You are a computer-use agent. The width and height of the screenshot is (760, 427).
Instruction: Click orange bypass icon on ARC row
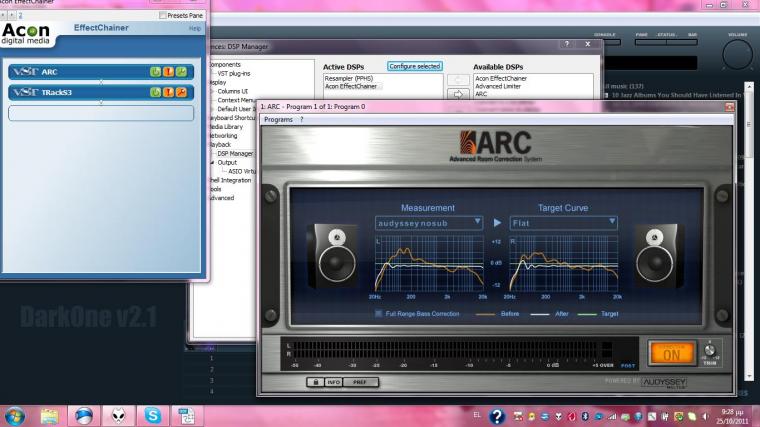168,71
